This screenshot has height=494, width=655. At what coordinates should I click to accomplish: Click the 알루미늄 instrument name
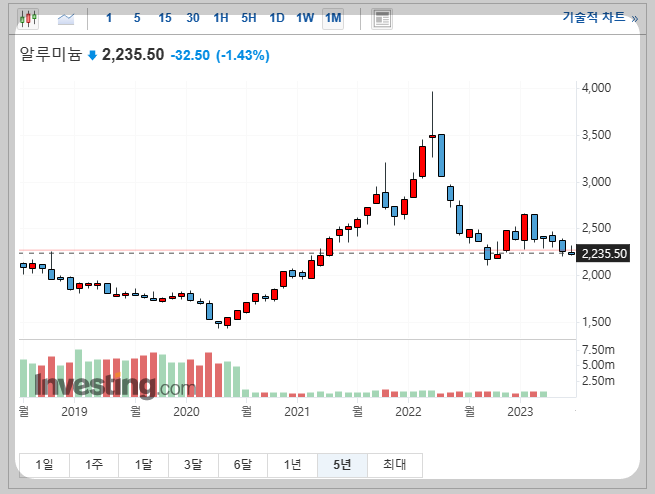[51, 54]
